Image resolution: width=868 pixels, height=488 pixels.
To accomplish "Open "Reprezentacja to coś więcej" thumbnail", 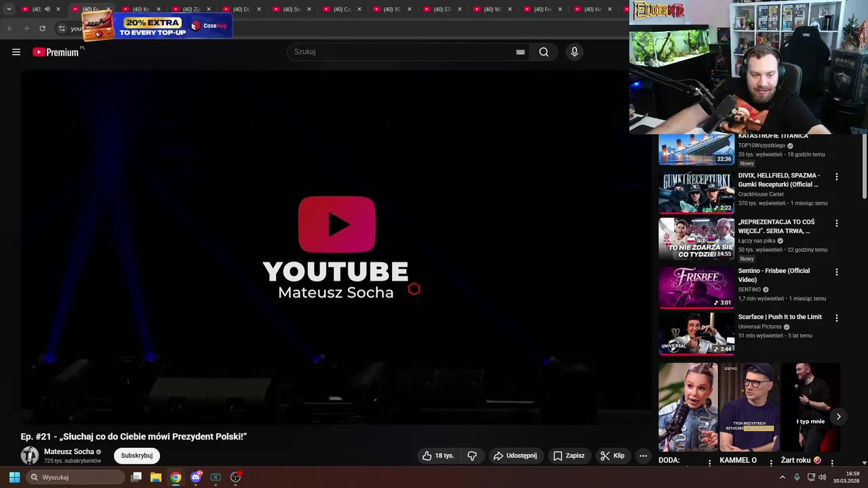I will (x=696, y=239).
